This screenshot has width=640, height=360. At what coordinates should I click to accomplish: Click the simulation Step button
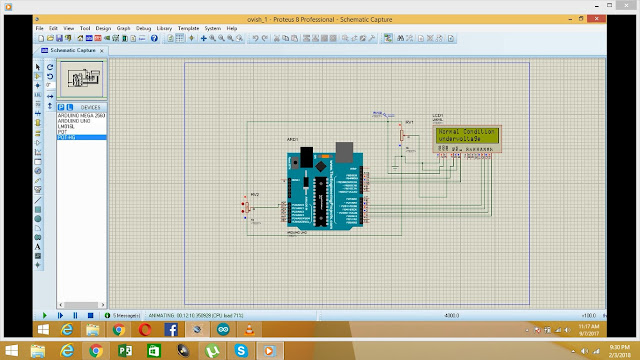(x=60, y=316)
